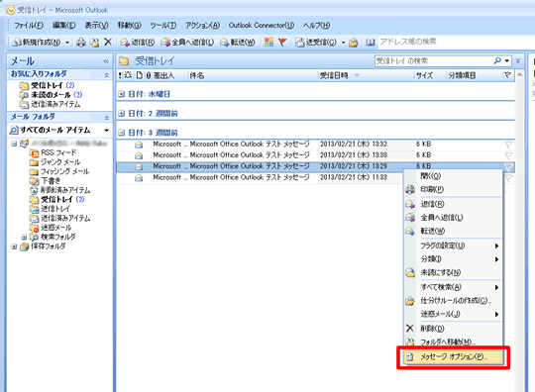The height and width of the screenshot is (392, 535).
Task: Expand the 日付: 2 週間前 group
Action: pyautogui.click(x=122, y=114)
